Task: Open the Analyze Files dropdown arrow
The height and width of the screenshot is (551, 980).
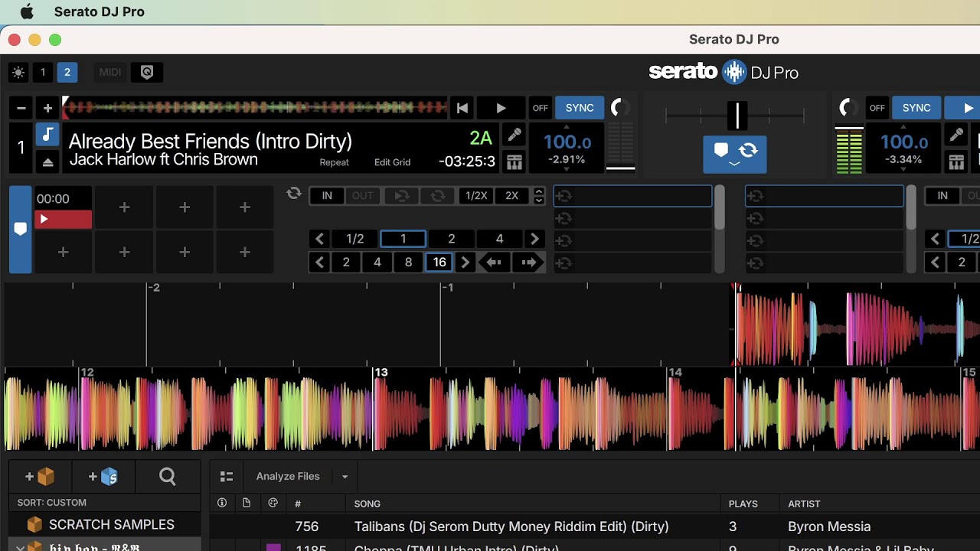Action: point(345,477)
